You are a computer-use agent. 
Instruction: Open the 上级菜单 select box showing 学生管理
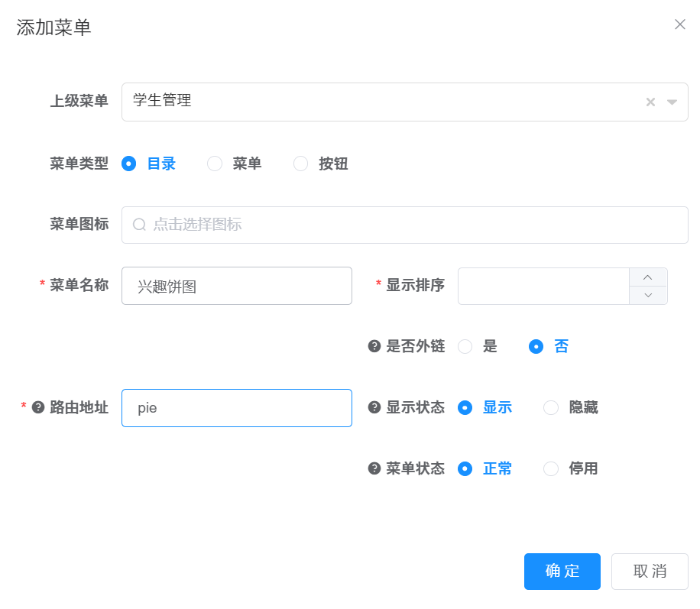click(404, 102)
